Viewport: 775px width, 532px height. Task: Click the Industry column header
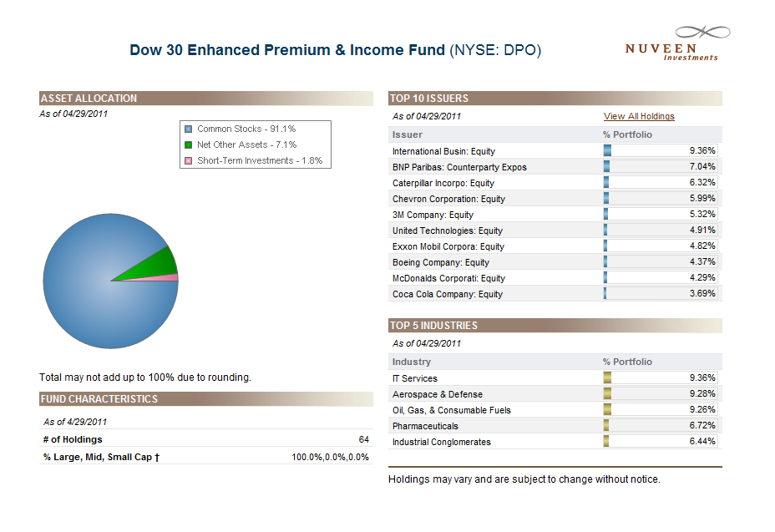pyautogui.click(x=411, y=362)
